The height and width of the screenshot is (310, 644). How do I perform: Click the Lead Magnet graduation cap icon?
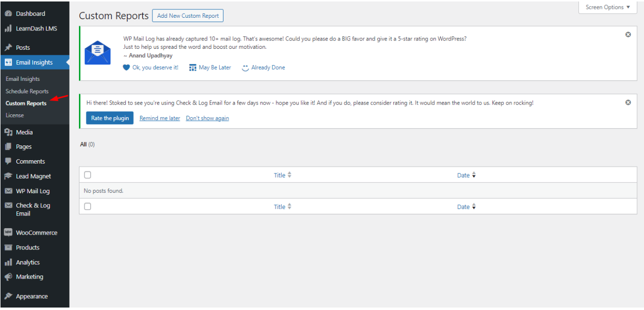coord(8,176)
